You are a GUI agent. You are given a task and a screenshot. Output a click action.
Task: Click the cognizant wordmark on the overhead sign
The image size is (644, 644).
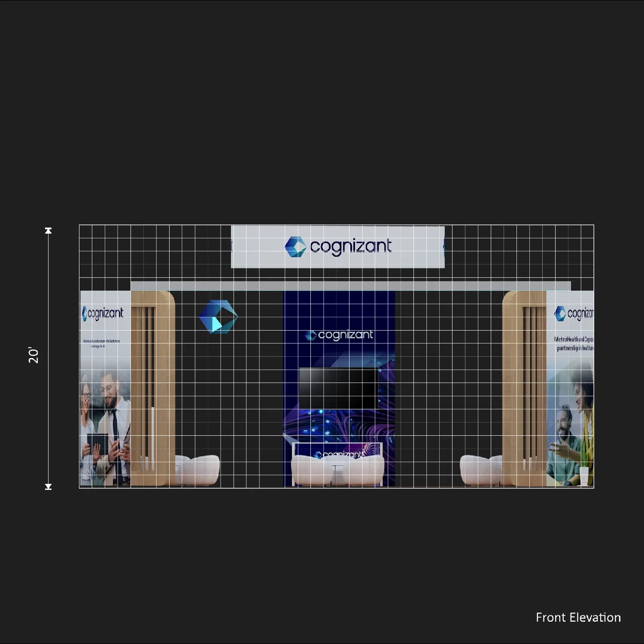click(351, 246)
